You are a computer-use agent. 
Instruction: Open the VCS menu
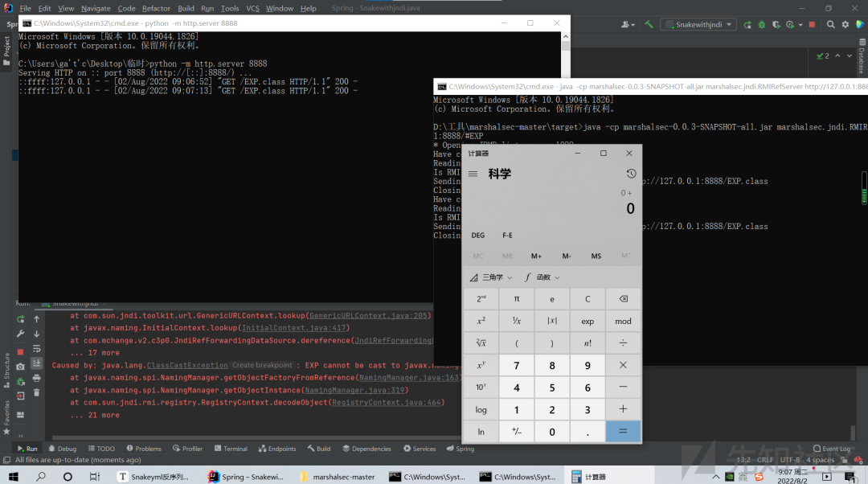coord(252,8)
